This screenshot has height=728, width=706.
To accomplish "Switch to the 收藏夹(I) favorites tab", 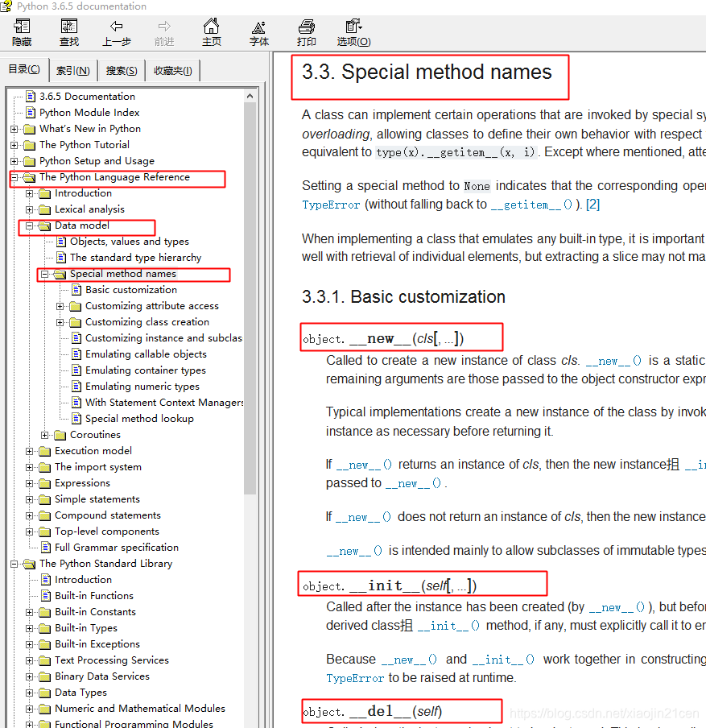I will tap(172, 71).
